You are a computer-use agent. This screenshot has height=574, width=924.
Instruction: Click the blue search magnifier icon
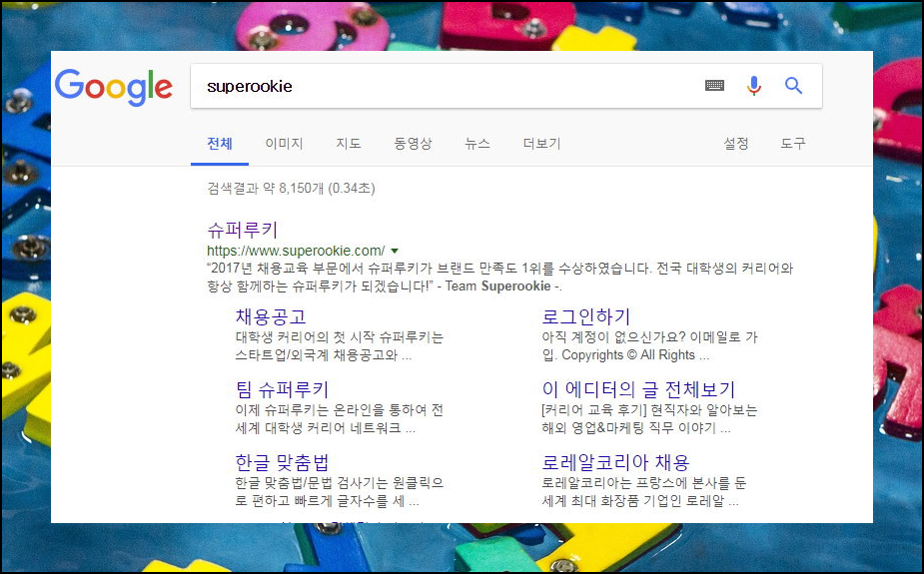[793, 86]
